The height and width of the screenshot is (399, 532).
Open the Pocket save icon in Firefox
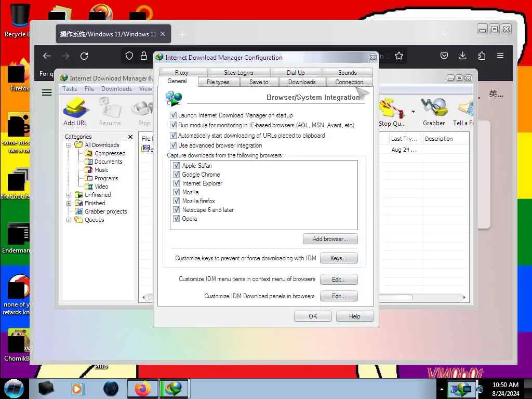tap(444, 56)
